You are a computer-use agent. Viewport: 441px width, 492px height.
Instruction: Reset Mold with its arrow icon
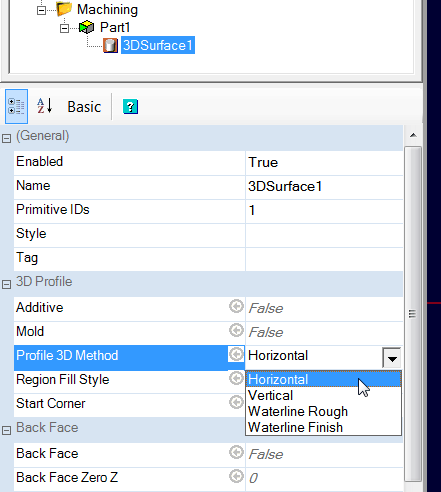[x=236, y=330]
